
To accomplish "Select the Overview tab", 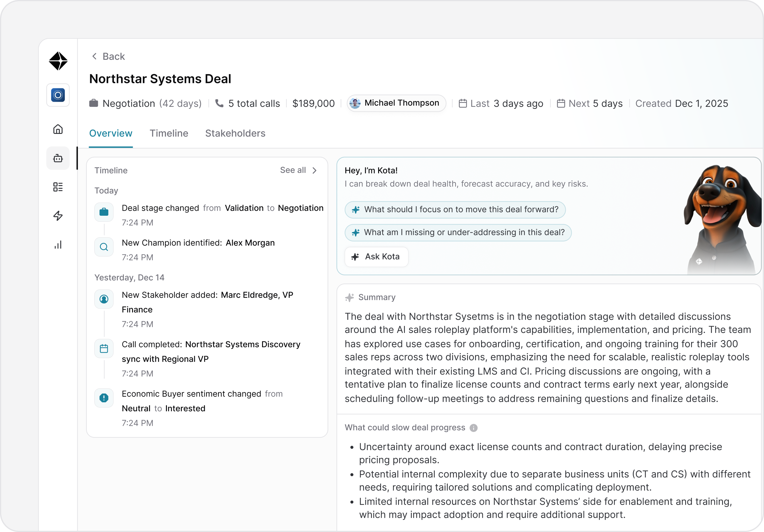I will 110,133.
